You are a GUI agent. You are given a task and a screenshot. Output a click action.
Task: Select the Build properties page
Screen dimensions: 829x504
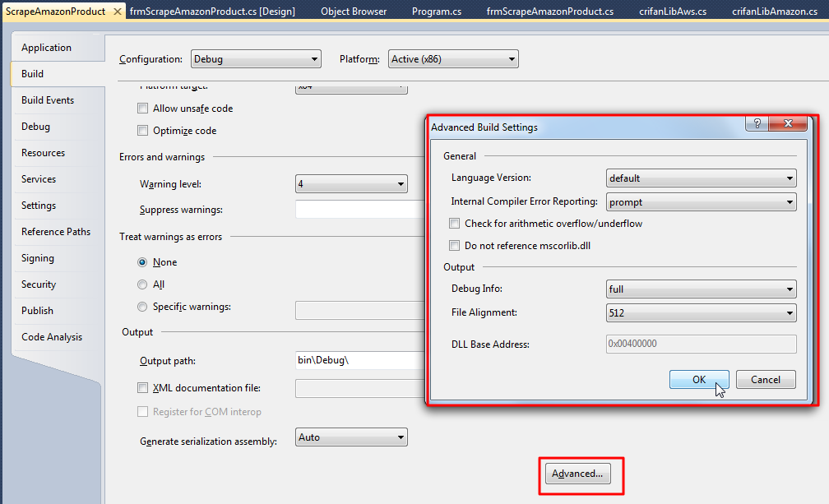click(58, 74)
